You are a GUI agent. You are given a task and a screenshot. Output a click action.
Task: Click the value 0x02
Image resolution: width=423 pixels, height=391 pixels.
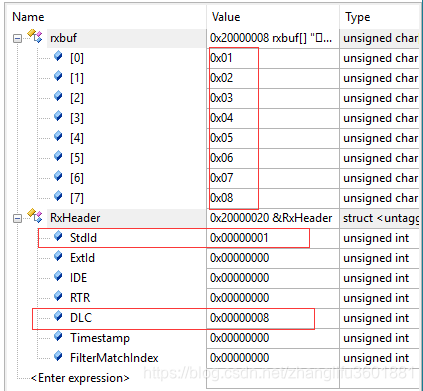pyautogui.click(x=221, y=78)
